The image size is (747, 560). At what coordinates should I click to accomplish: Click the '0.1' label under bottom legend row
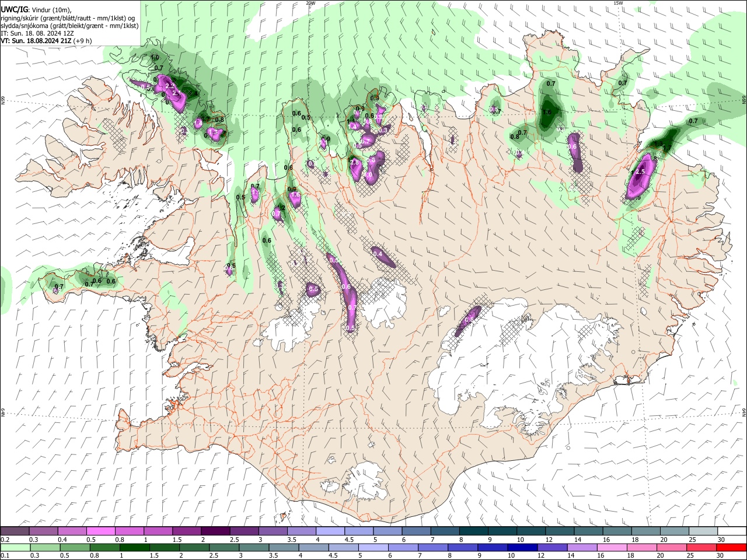5,556
